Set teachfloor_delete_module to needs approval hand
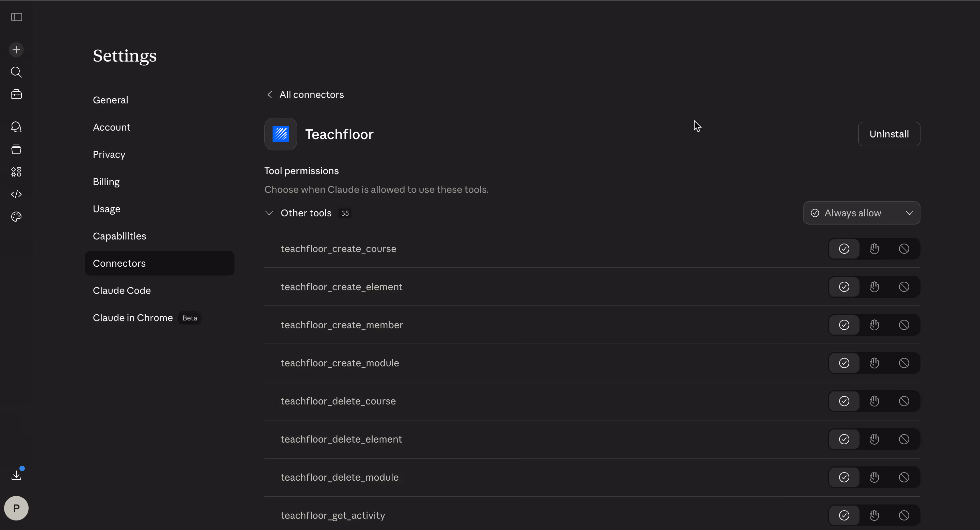980x530 pixels. [874, 477]
